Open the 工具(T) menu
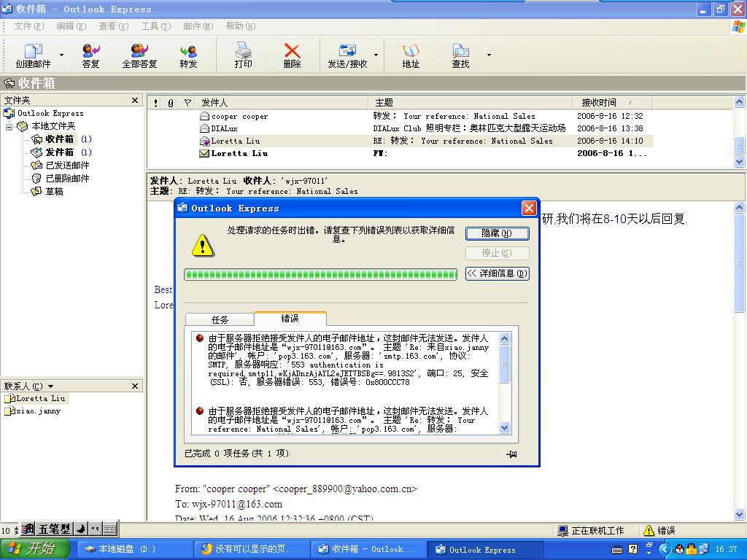The image size is (747, 560). (156, 26)
